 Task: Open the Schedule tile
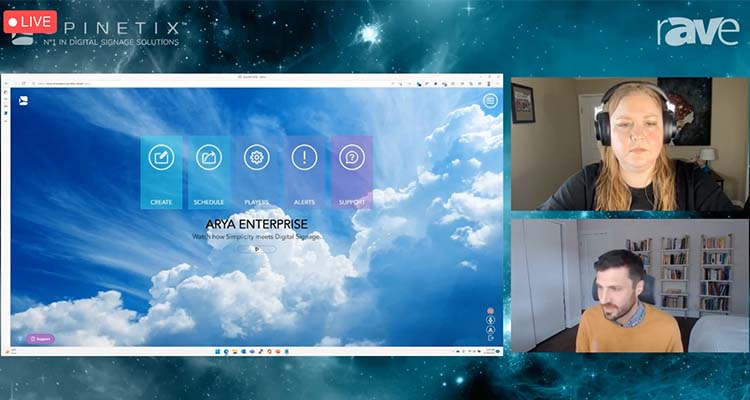[x=209, y=172]
